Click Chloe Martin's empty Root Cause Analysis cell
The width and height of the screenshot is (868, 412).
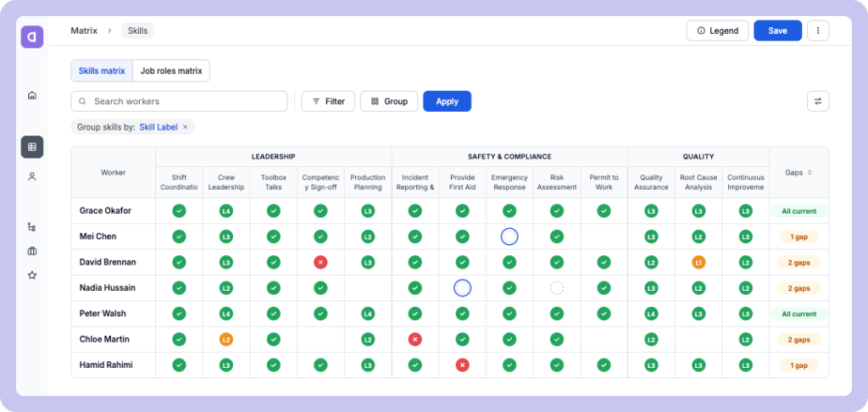[x=698, y=339]
